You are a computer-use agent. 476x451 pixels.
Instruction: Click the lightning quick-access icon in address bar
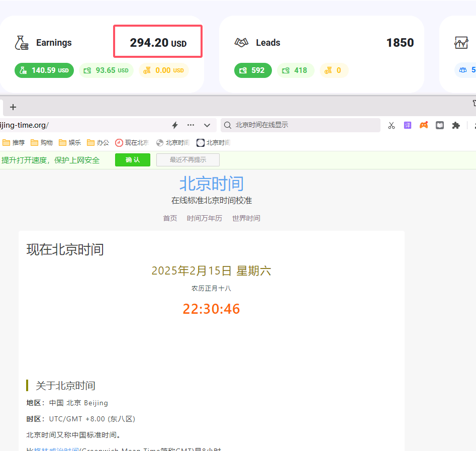tap(174, 125)
